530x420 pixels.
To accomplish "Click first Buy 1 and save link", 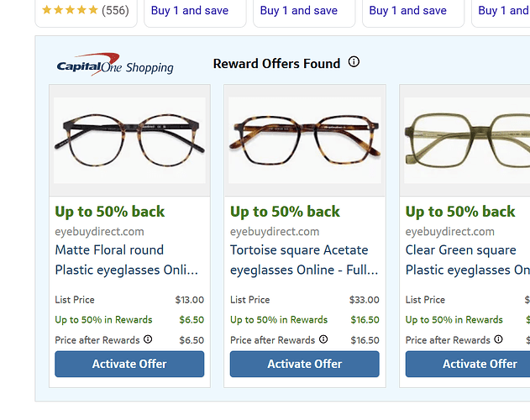I will [x=190, y=11].
